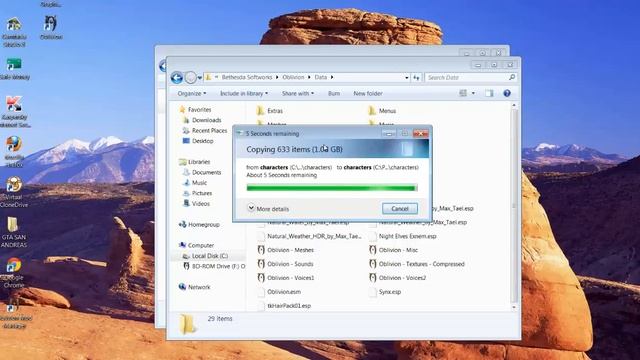Click the Refresh button beside address bar
This screenshot has height=360, width=640.
(x=416, y=78)
